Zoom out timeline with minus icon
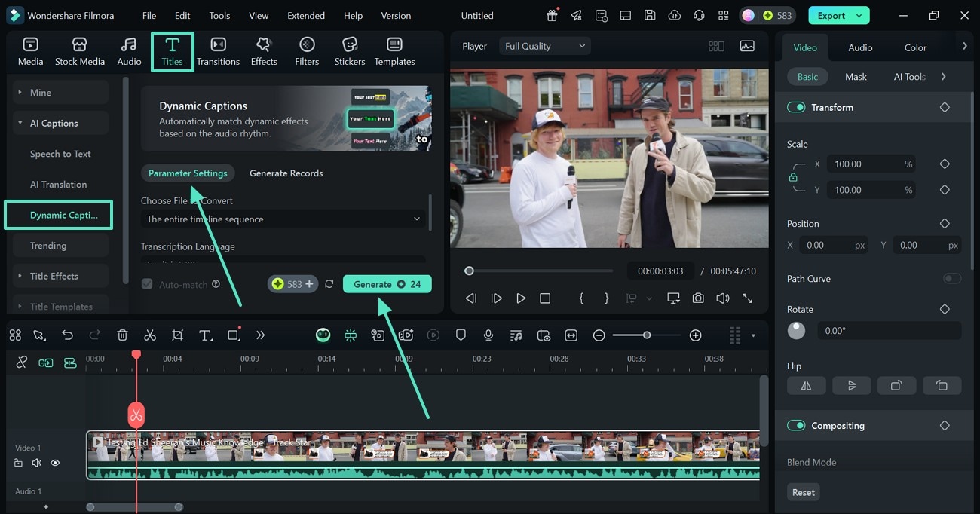 click(x=599, y=335)
